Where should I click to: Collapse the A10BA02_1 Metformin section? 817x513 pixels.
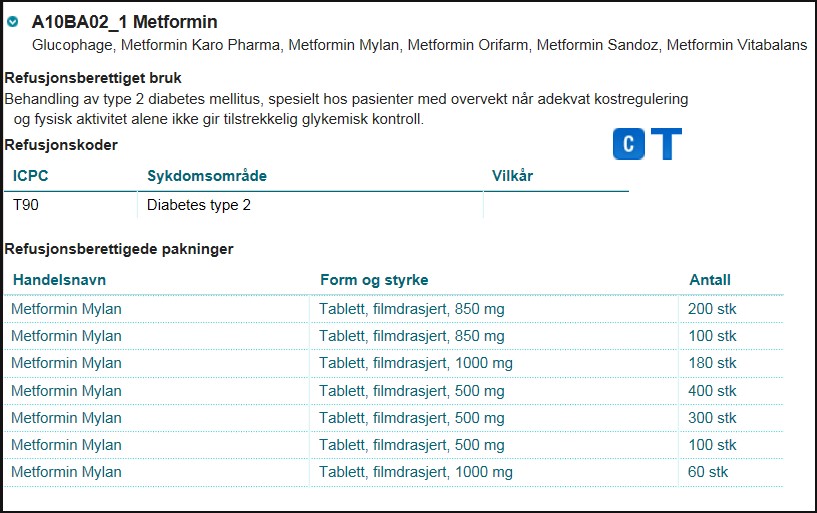[x=12, y=22]
